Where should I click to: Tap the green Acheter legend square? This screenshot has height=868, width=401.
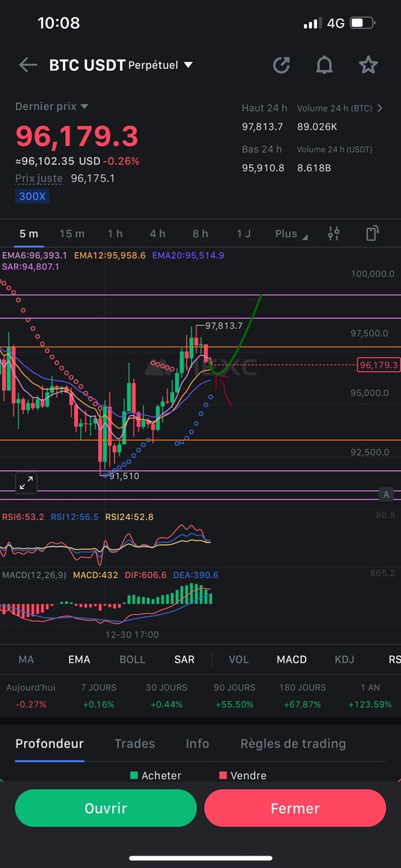pyautogui.click(x=134, y=775)
